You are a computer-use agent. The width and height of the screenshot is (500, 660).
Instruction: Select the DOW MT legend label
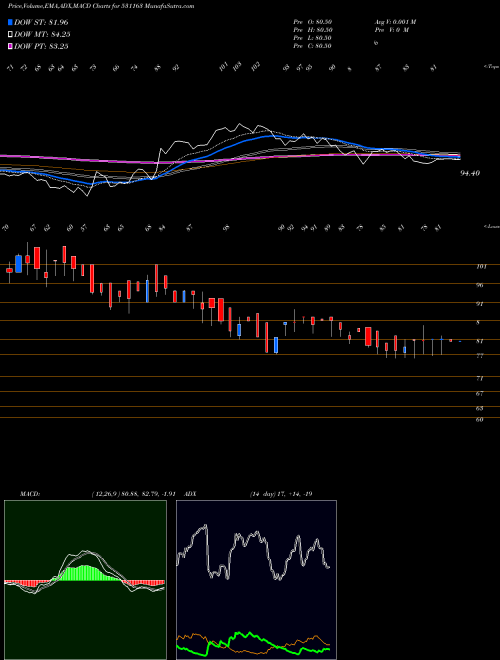pos(41,34)
